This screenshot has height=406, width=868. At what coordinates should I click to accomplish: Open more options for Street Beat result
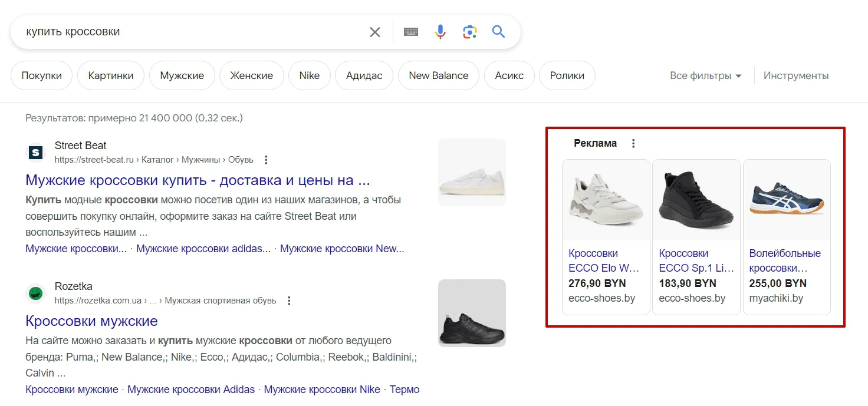tap(266, 160)
